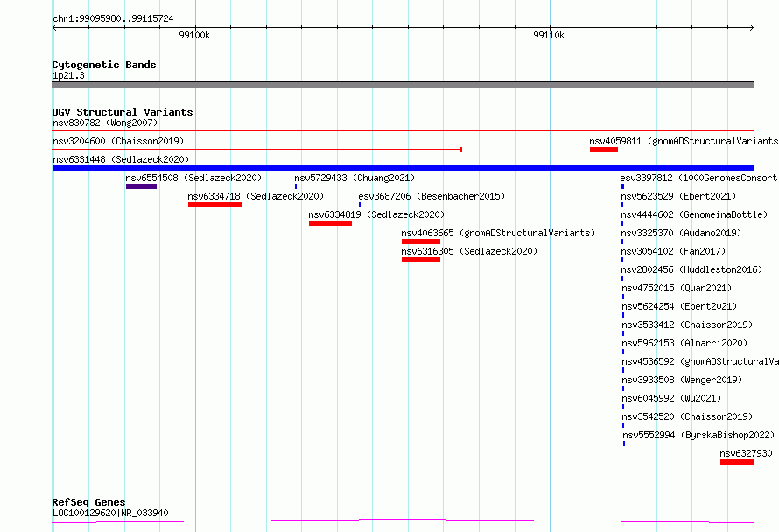Viewport: 779px width, 532px height.
Task: Click the chr1:99095980..99115724 coordinate label
Action: [113, 19]
